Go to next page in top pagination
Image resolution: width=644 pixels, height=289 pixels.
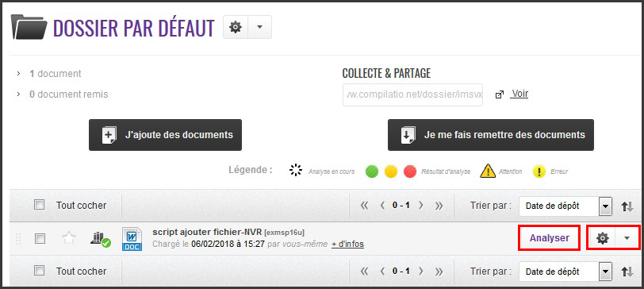[x=420, y=206]
